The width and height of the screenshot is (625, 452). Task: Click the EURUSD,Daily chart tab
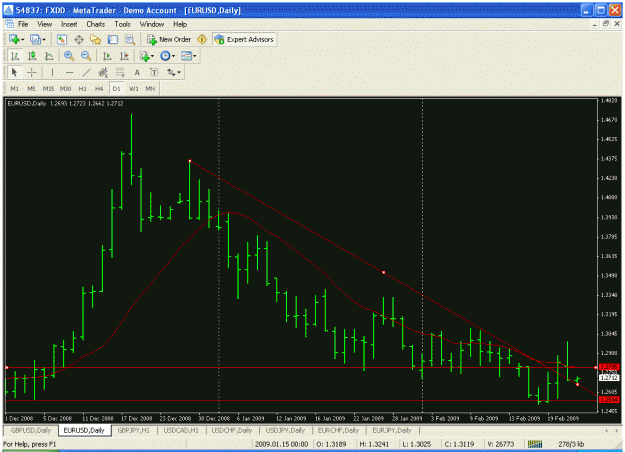pos(84,430)
